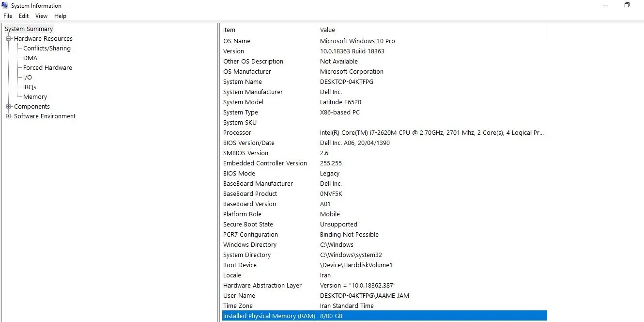The height and width of the screenshot is (322, 644).
Task: Select Forced Hardware tree item
Action: pos(47,68)
